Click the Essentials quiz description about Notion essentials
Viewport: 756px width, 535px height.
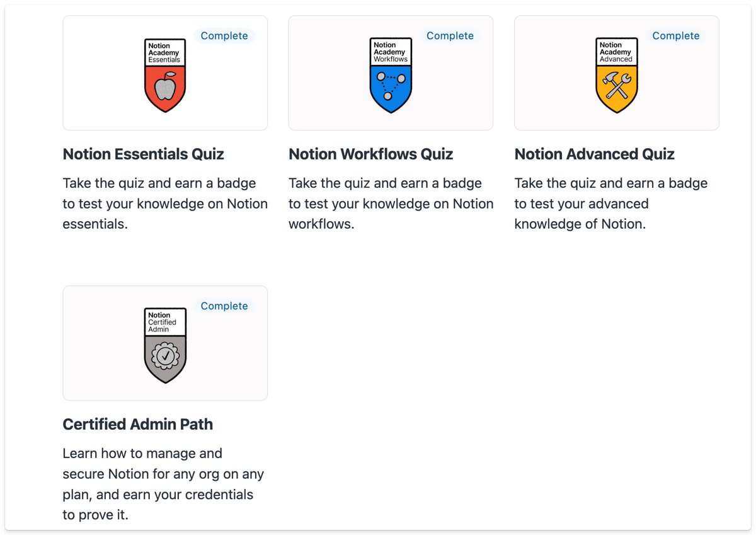point(165,204)
